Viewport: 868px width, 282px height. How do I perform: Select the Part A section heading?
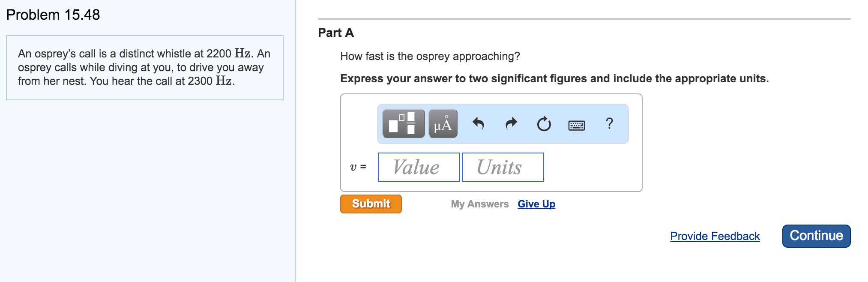click(x=335, y=33)
